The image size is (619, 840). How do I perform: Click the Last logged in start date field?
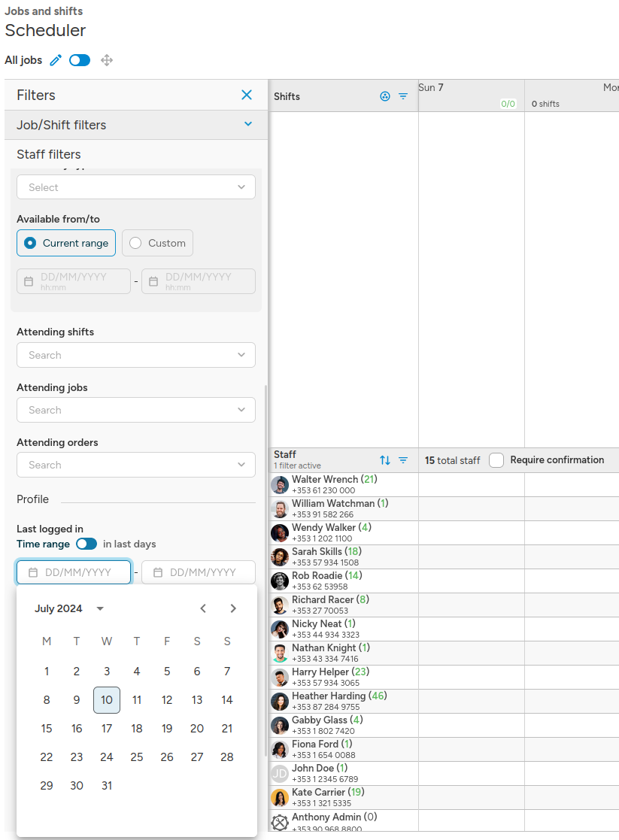tap(74, 572)
